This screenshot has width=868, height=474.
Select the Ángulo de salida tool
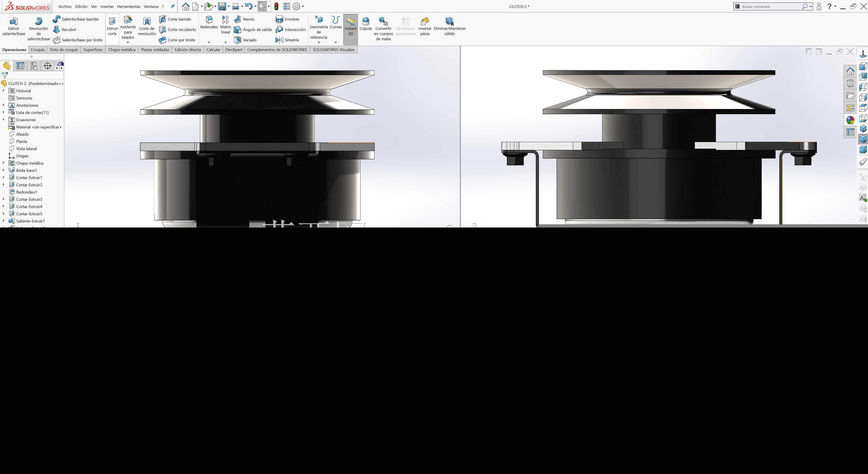click(253, 30)
